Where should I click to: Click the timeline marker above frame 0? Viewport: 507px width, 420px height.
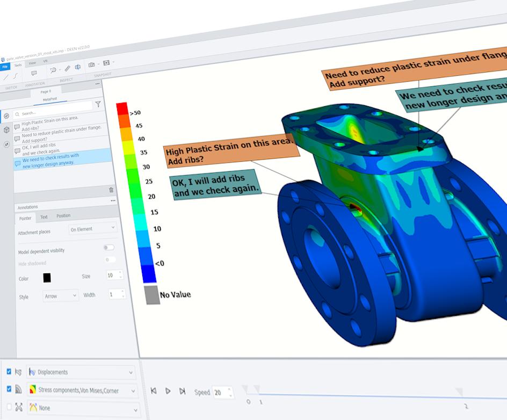(245, 388)
